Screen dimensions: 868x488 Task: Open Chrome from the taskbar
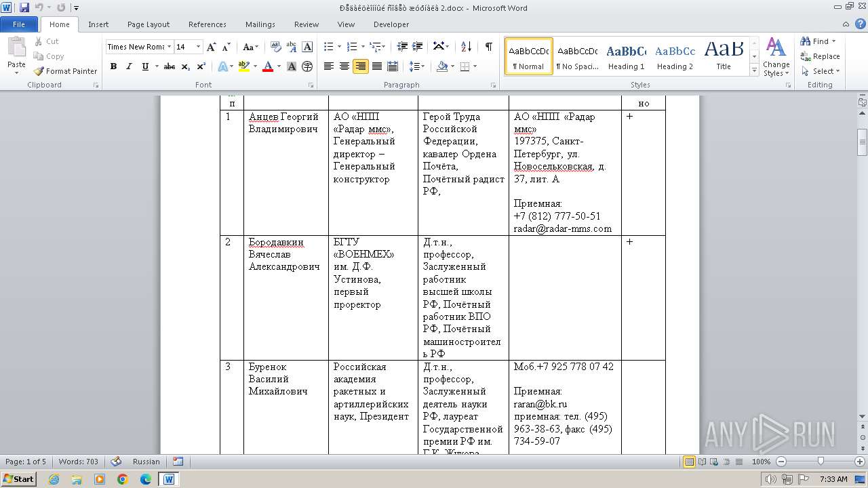click(x=122, y=479)
